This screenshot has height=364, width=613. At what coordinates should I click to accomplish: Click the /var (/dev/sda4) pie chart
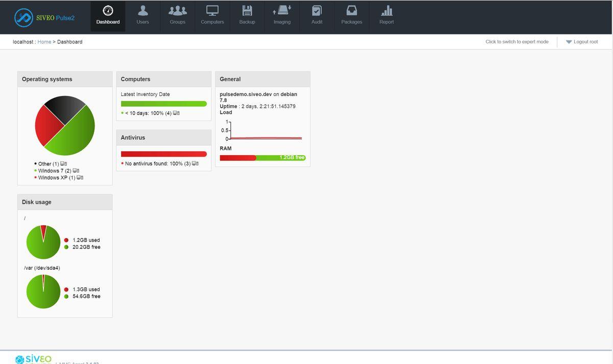click(43, 292)
